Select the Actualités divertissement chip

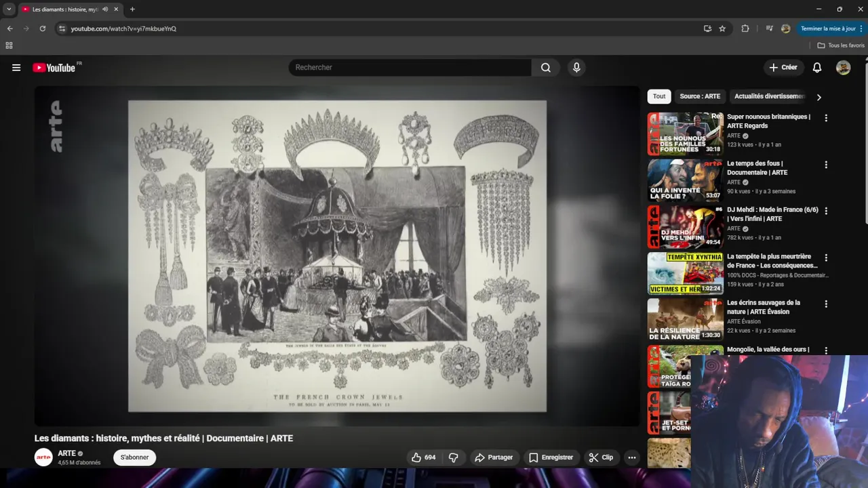tap(769, 96)
